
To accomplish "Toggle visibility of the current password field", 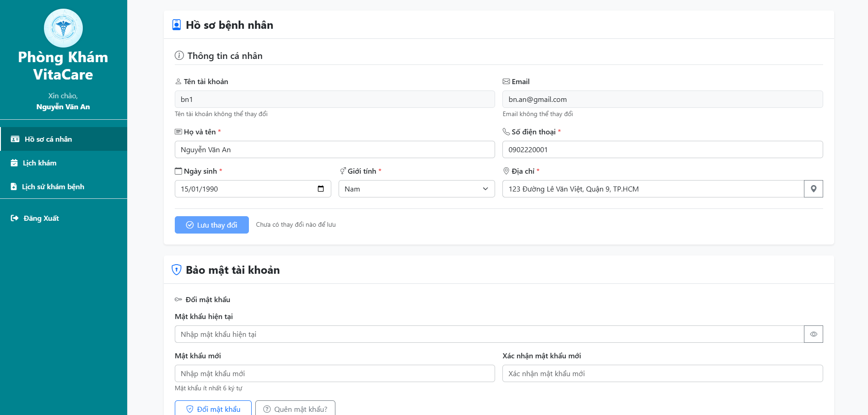I will [x=813, y=334].
